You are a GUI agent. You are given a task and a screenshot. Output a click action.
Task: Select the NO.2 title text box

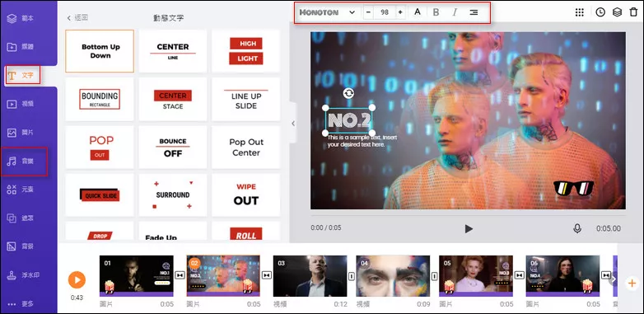click(348, 120)
